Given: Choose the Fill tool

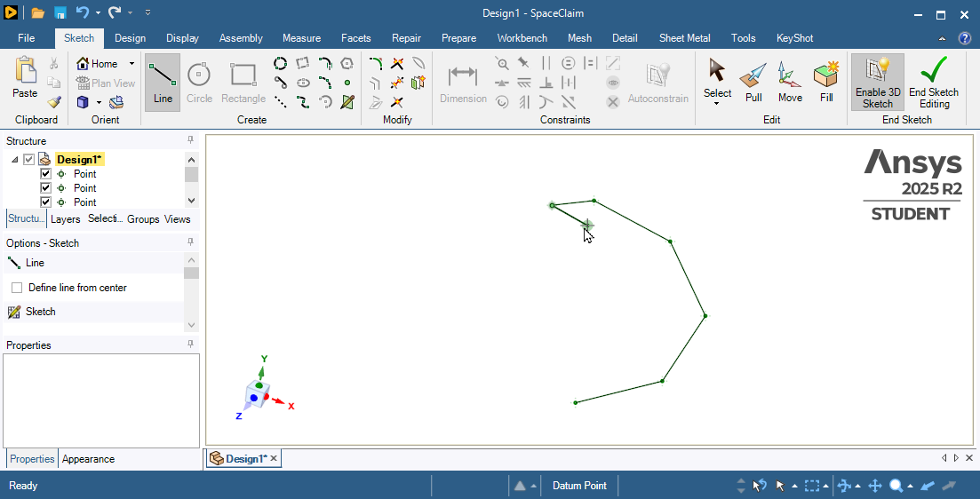Looking at the screenshot, I should click(x=826, y=82).
